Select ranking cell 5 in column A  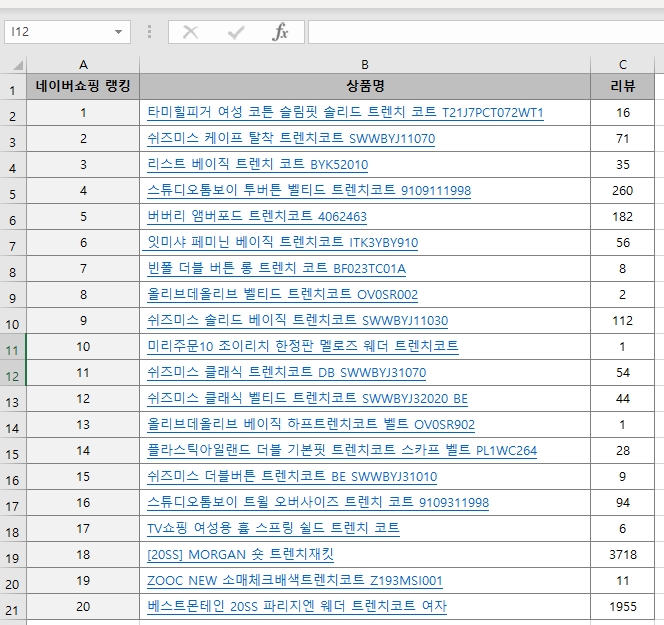[x=83, y=216]
